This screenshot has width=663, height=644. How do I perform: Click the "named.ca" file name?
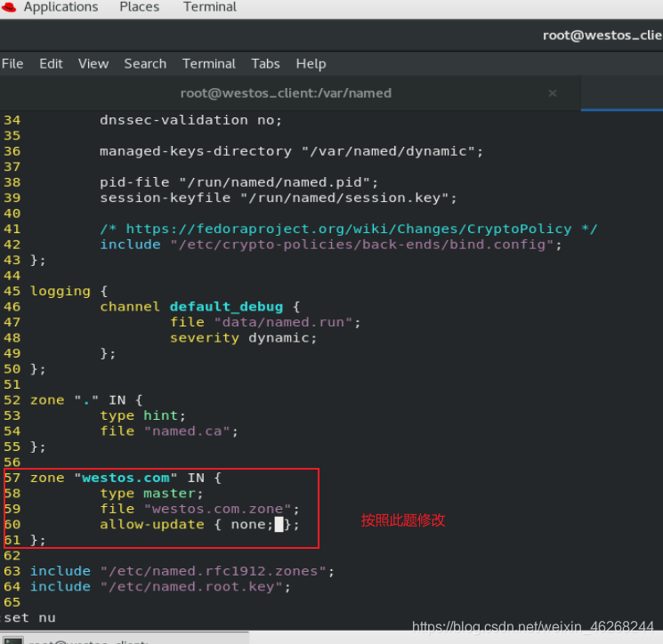(187, 431)
